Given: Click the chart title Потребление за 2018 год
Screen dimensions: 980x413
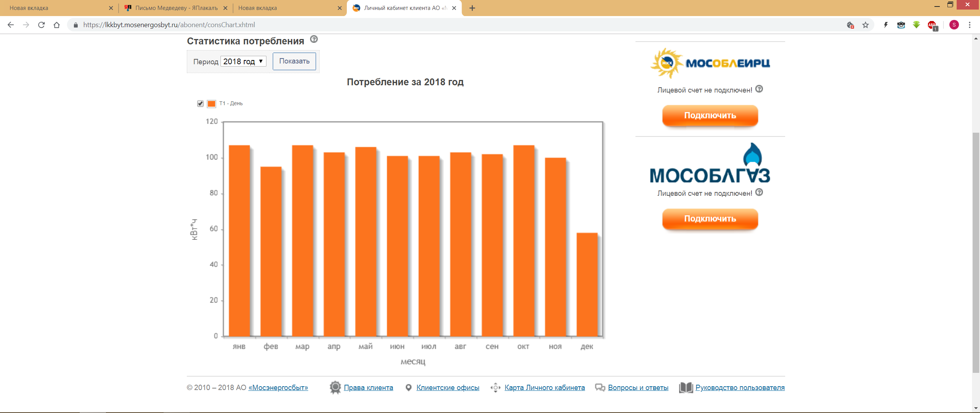Looking at the screenshot, I should click(405, 82).
